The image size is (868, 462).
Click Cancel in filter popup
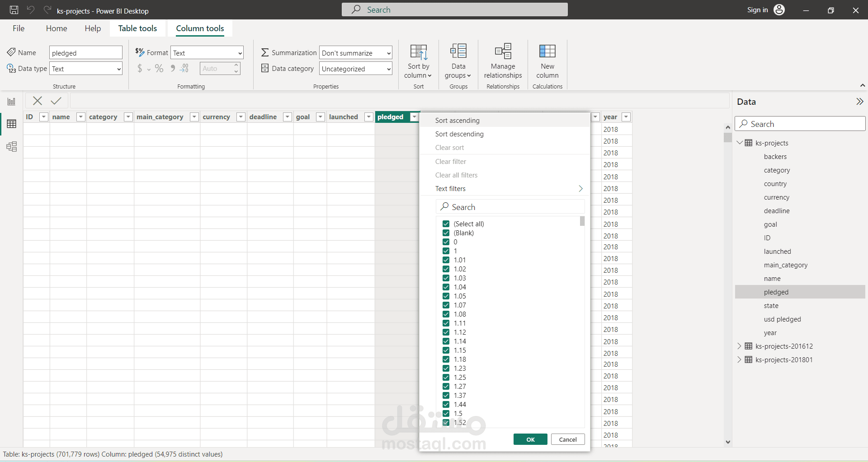coord(568,439)
